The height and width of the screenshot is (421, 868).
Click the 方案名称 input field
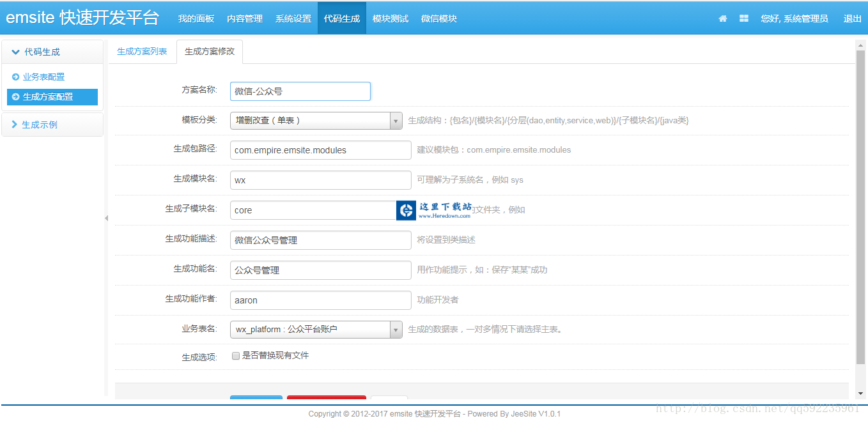[300, 91]
